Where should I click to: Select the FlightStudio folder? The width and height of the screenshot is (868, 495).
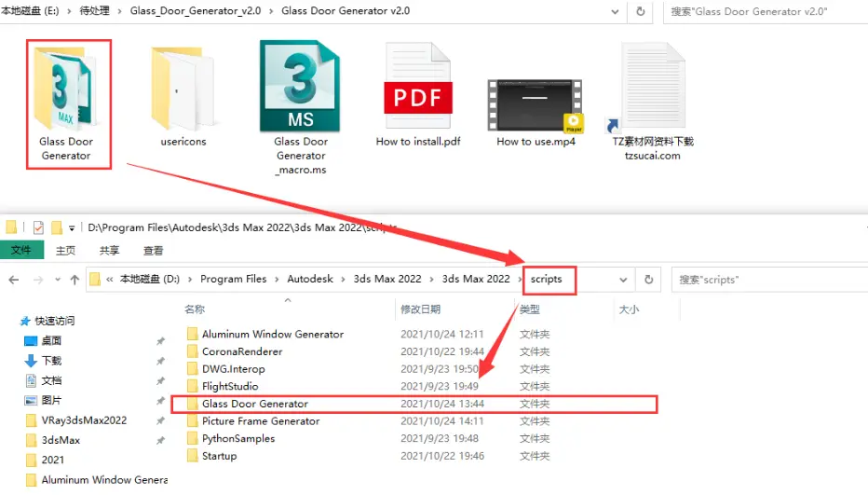230,386
